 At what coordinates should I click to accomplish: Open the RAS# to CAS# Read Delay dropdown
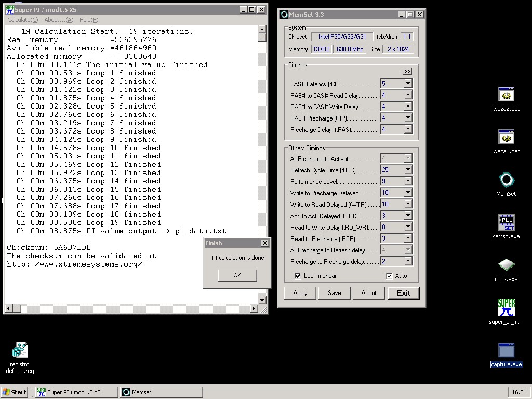coord(408,95)
